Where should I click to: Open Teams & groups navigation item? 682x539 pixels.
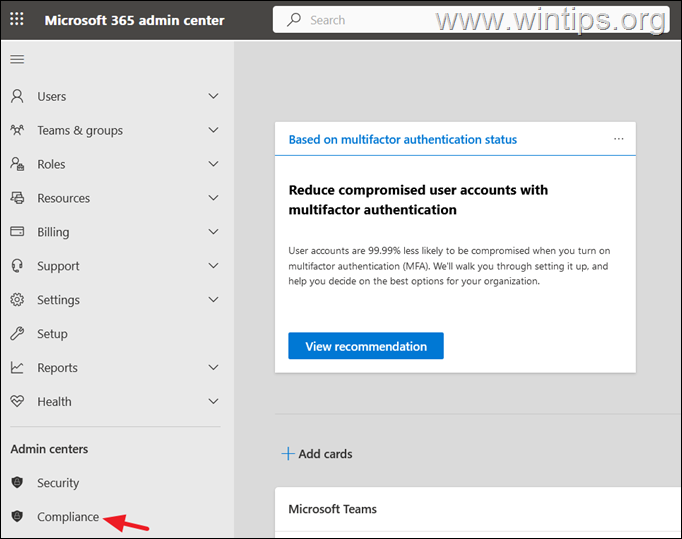coord(80,131)
